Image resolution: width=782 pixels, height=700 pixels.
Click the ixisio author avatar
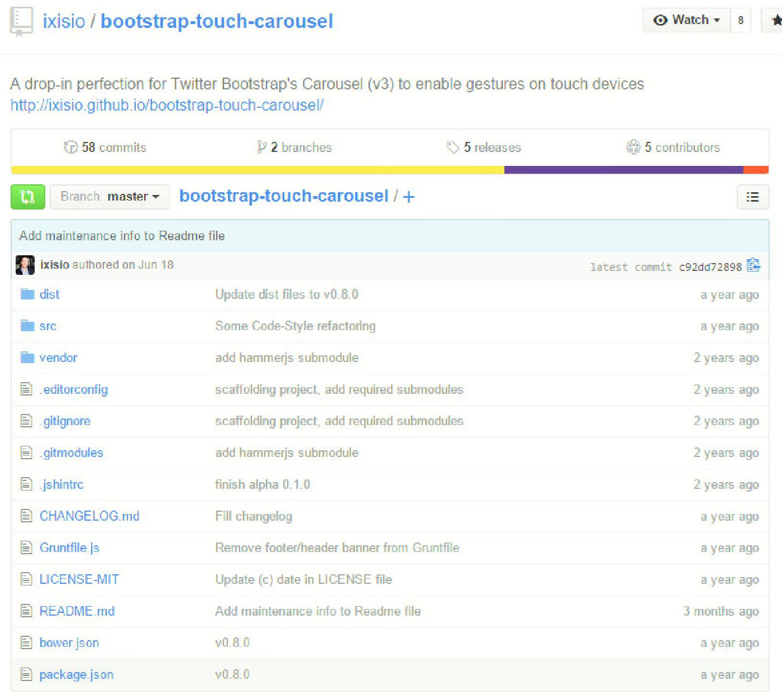[25, 265]
